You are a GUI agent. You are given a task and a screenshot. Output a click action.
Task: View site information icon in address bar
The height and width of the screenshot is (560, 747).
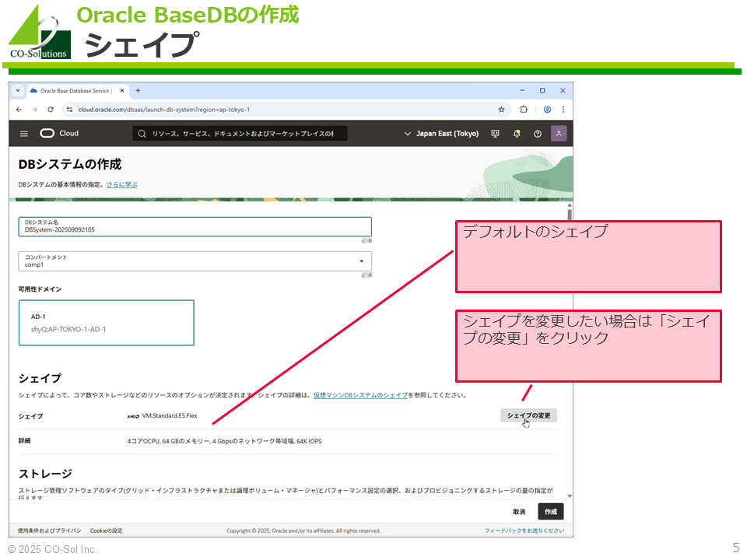pyautogui.click(x=69, y=110)
